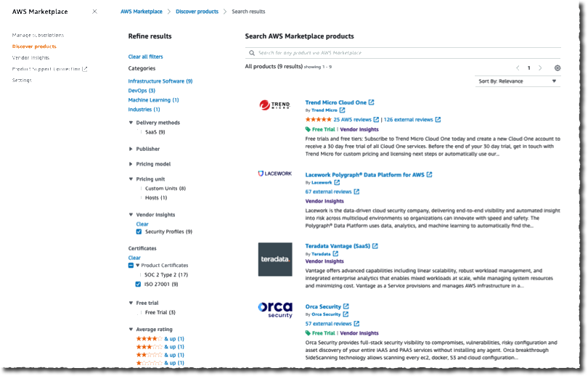Open the Lacework Polygraph Data Platform link

click(x=365, y=175)
